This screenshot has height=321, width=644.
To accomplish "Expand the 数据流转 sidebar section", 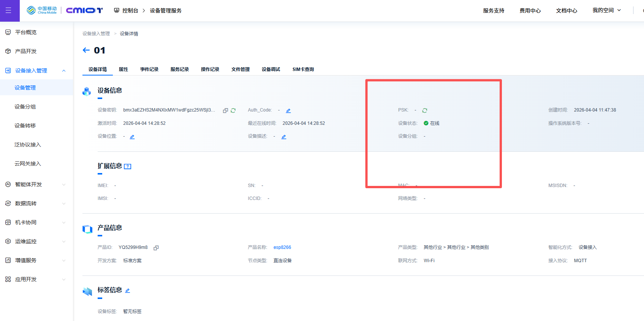I will click(64, 203).
